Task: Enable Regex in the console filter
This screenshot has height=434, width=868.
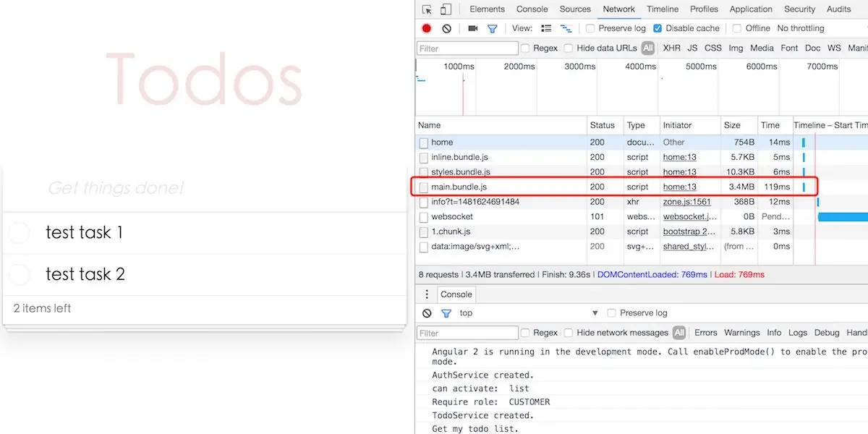Action: 526,333
